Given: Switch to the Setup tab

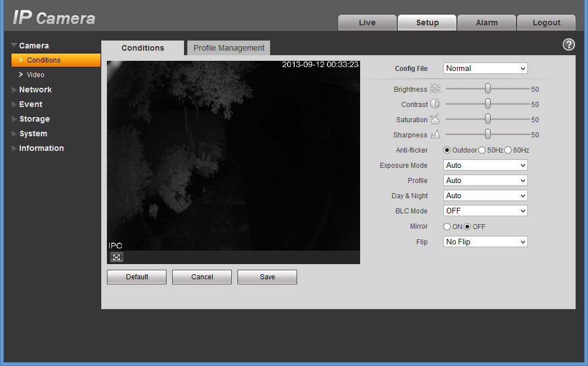Looking at the screenshot, I should [x=427, y=23].
